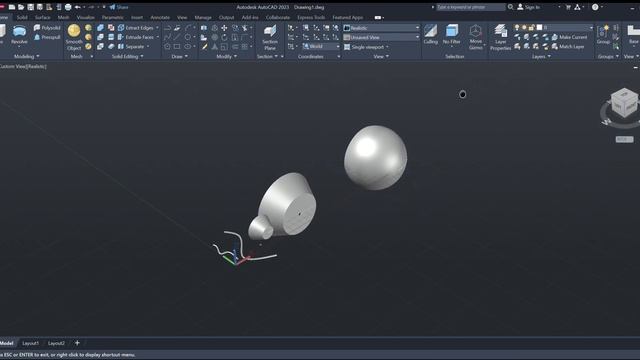This screenshot has height=360, width=640.
Task: Switch to Layout1 tab
Action: (x=31, y=343)
